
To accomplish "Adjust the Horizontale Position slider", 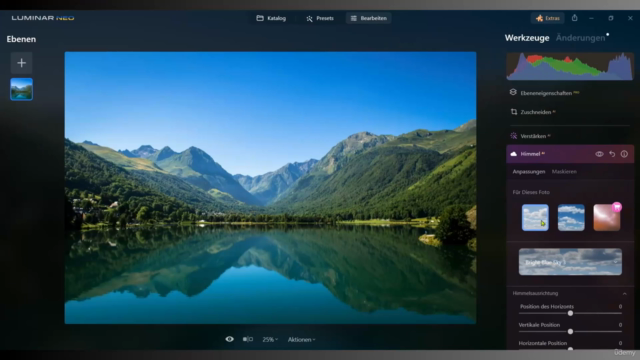I will click(x=570, y=349).
